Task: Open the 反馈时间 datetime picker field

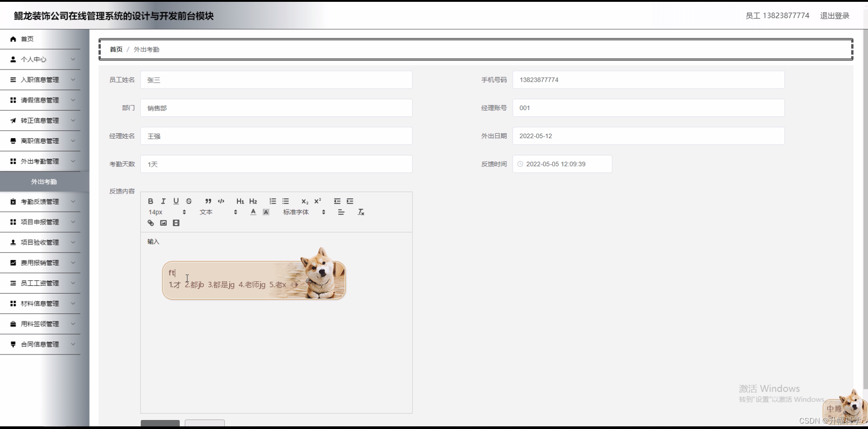Action: point(562,164)
